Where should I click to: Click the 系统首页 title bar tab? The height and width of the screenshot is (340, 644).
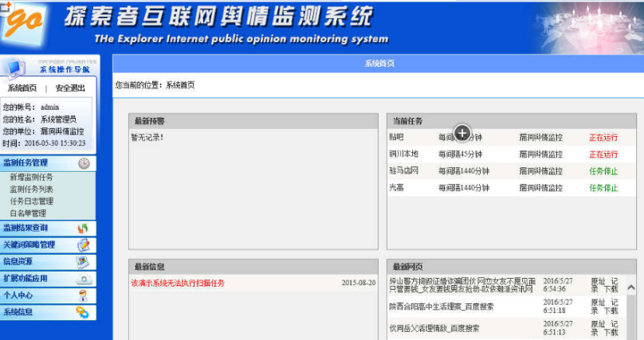(379, 64)
